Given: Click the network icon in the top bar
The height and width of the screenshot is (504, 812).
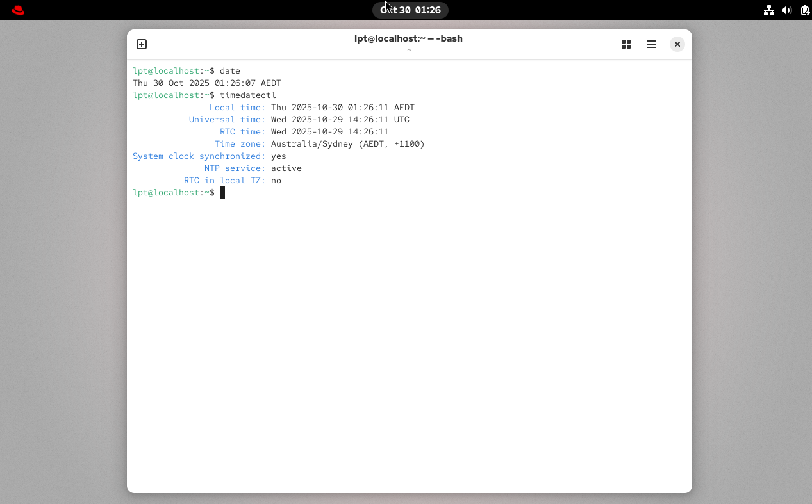Looking at the screenshot, I should (769, 10).
